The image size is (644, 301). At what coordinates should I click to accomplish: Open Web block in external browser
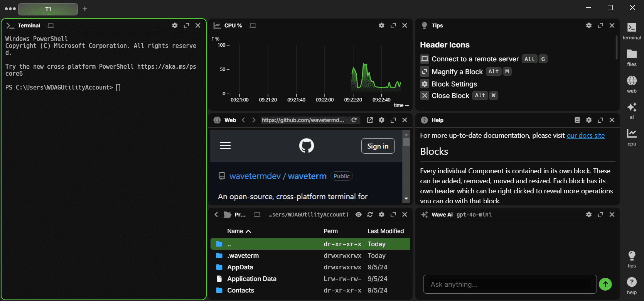pyautogui.click(x=370, y=120)
